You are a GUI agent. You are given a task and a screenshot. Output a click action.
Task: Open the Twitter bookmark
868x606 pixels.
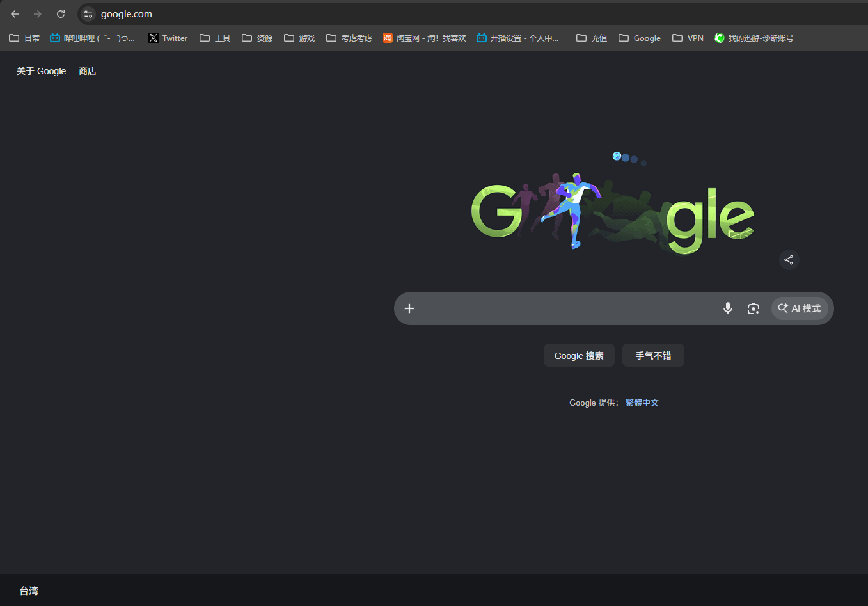[x=168, y=38]
